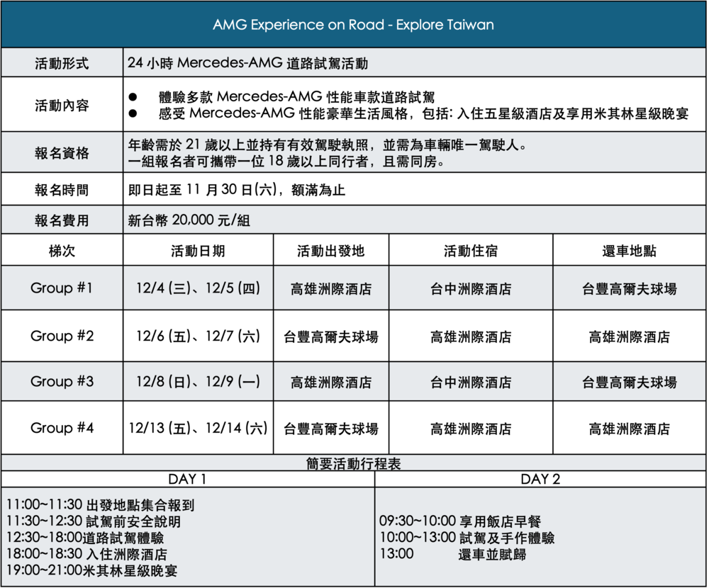This screenshot has width=709, height=588.
Task: Click "10:00~13:00 試駕及手作體驗" schedule line
Action: (x=467, y=538)
